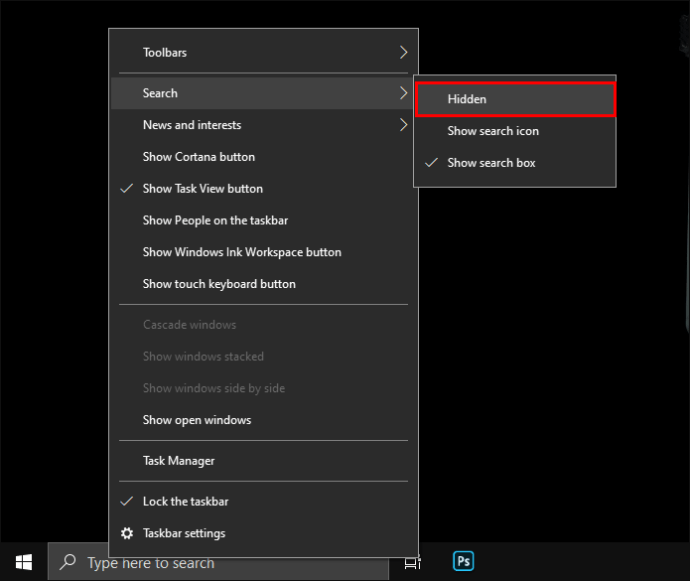Select Show search icon option
Screen dimensions: 690x581
click(x=515, y=131)
